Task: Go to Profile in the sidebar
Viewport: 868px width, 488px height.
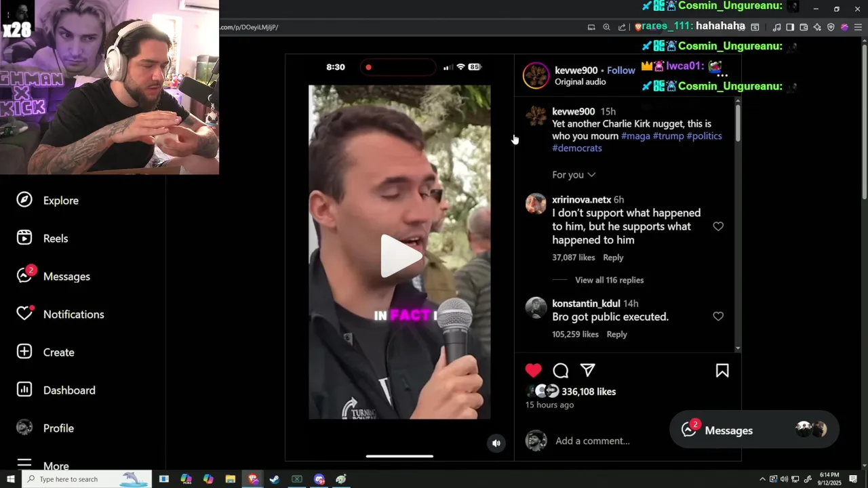Action: 45,428
